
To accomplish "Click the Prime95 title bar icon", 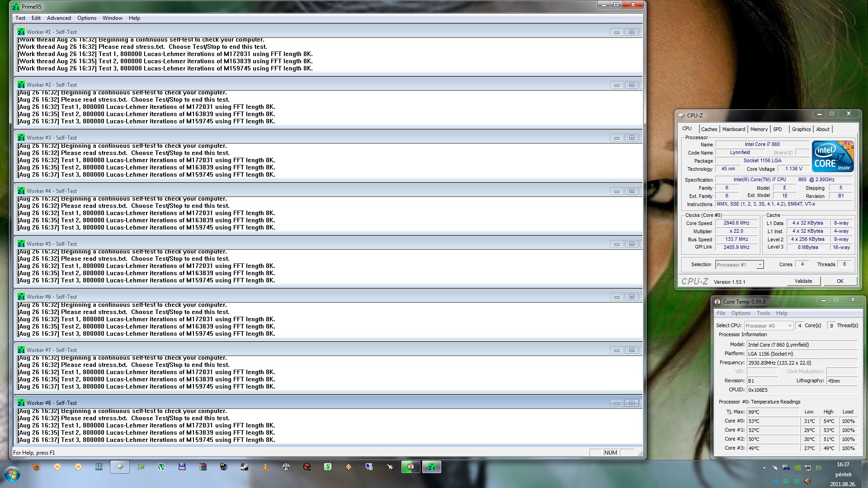I will click(x=16, y=6).
